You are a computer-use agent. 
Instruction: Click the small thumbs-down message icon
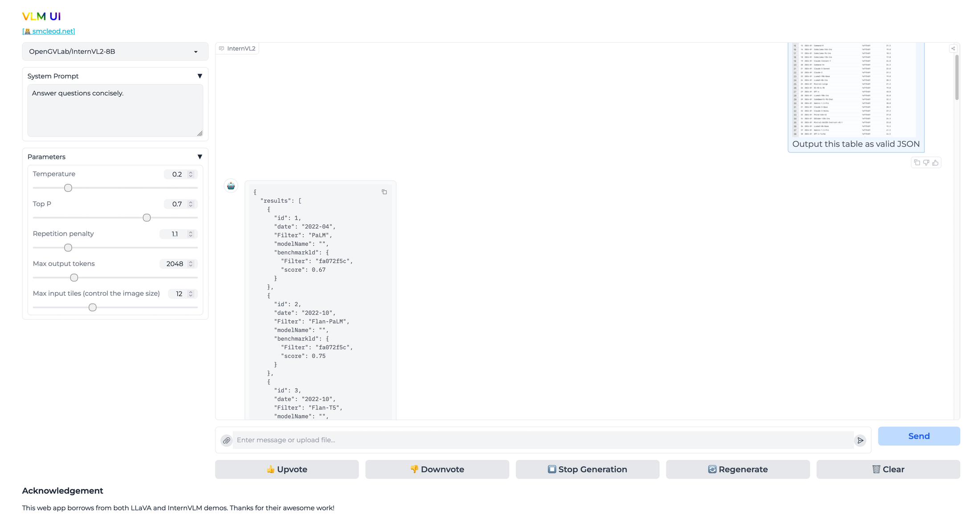[x=926, y=163]
